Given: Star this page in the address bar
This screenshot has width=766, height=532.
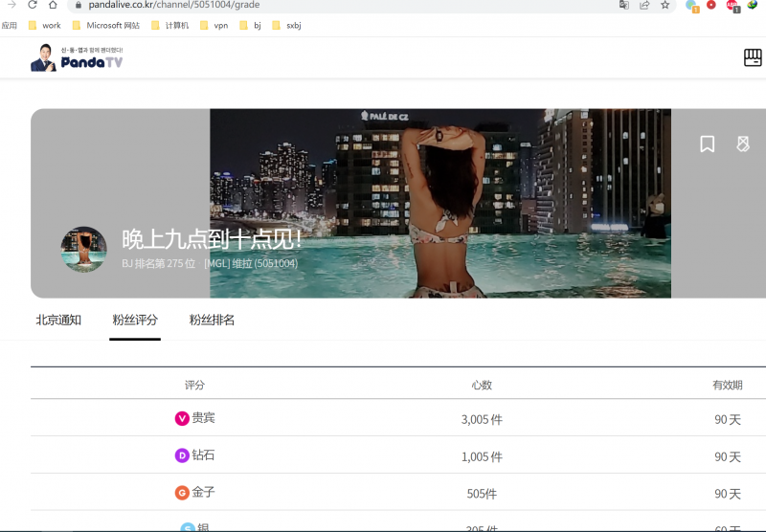Looking at the screenshot, I should tap(665, 5).
